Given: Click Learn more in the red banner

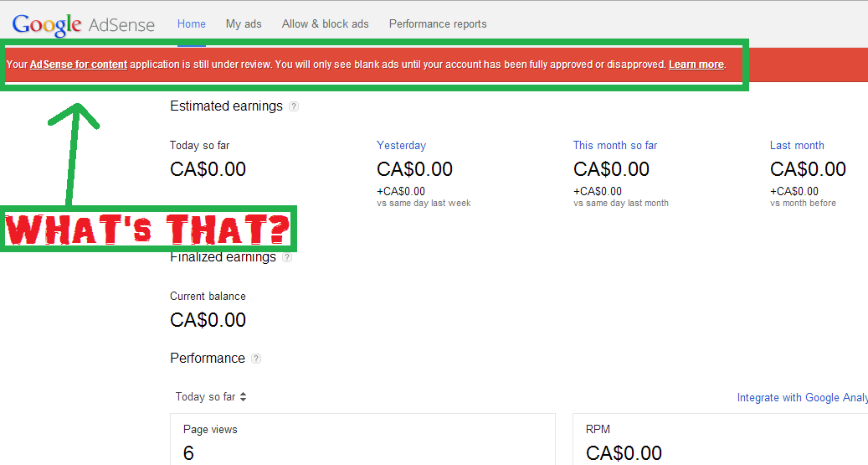Looking at the screenshot, I should click(x=696, y=65).
